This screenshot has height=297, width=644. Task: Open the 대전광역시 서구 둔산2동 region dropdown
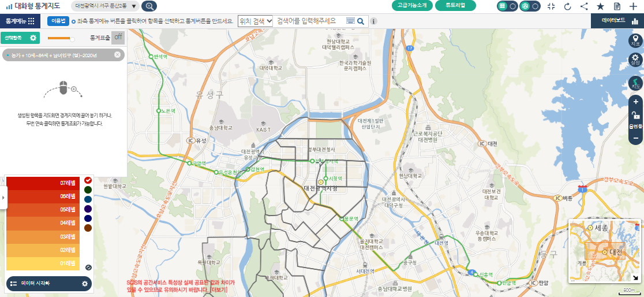tap(106, 6)
